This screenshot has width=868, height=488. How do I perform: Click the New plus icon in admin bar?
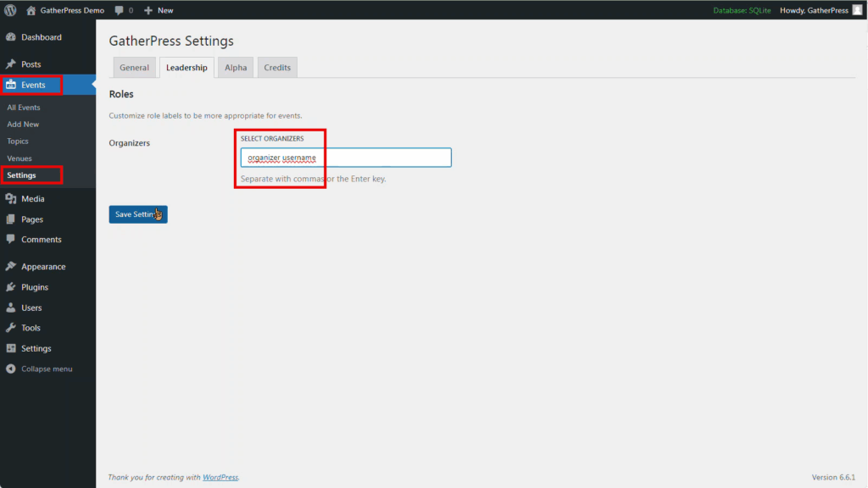(x=148, y=10)
